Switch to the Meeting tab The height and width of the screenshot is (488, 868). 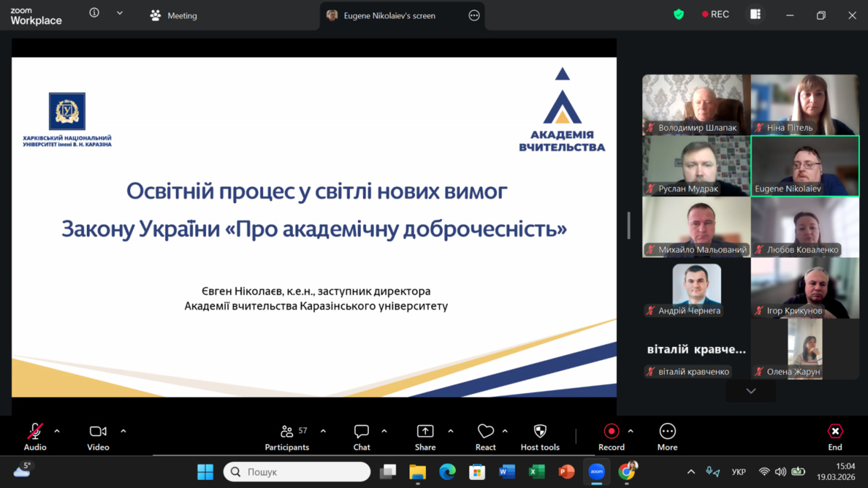(x=174, y=15)
